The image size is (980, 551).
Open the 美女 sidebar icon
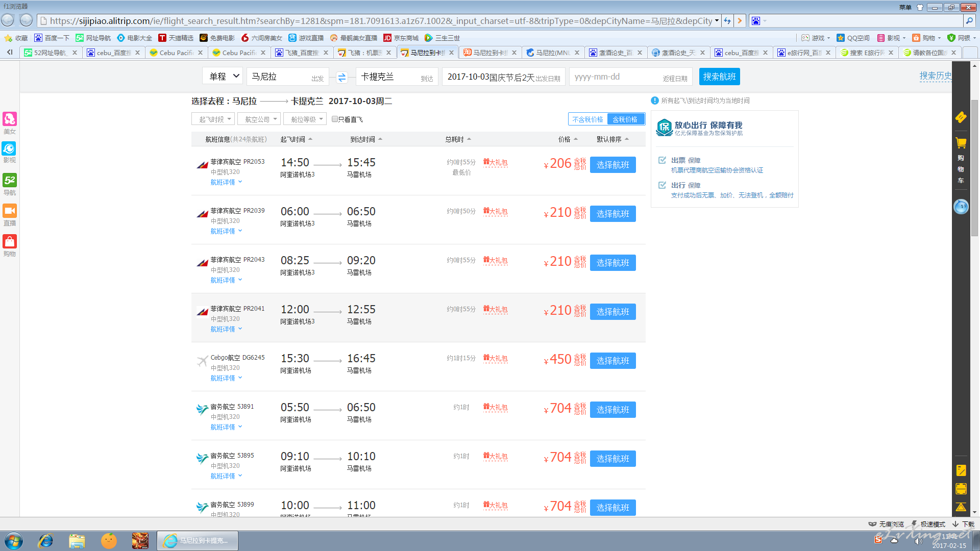(10, 119)
